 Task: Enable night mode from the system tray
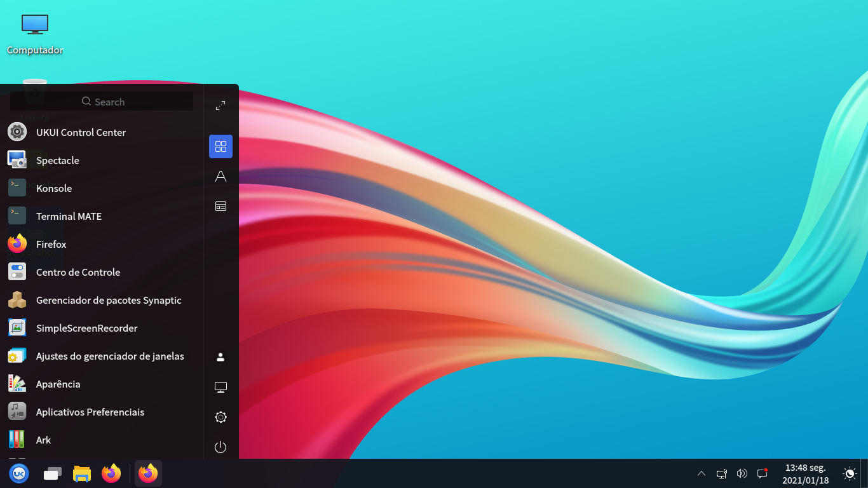click(x=849, y=473)
